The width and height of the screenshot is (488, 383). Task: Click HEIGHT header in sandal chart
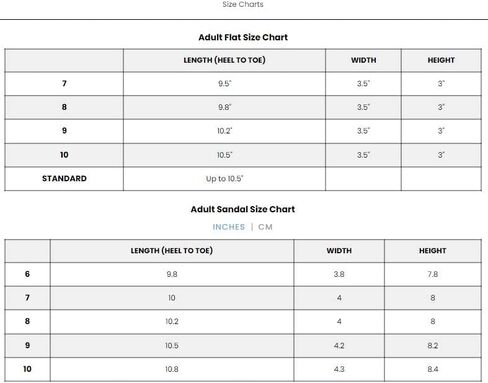433,251
